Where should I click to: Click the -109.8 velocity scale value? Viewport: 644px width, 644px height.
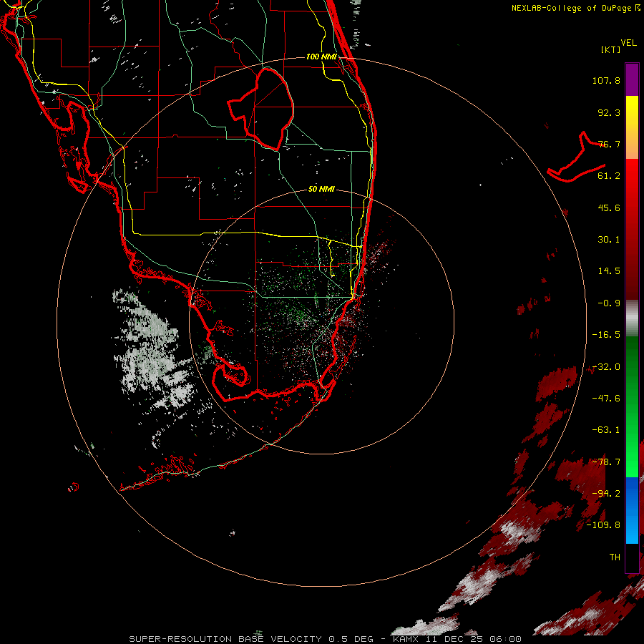(x=603, y=525)
